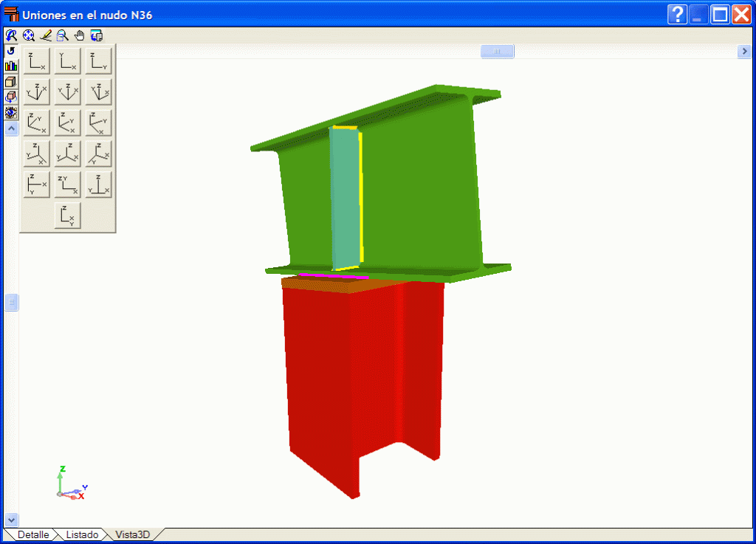The height and width of the screenshot is (544, 756).
Task: Select the hand pan tool
Action: click(79, 35)
